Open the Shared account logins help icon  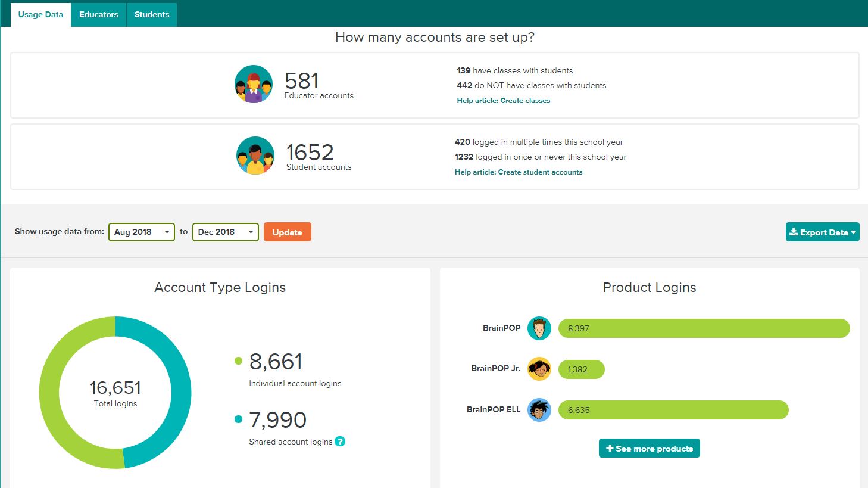340,442
